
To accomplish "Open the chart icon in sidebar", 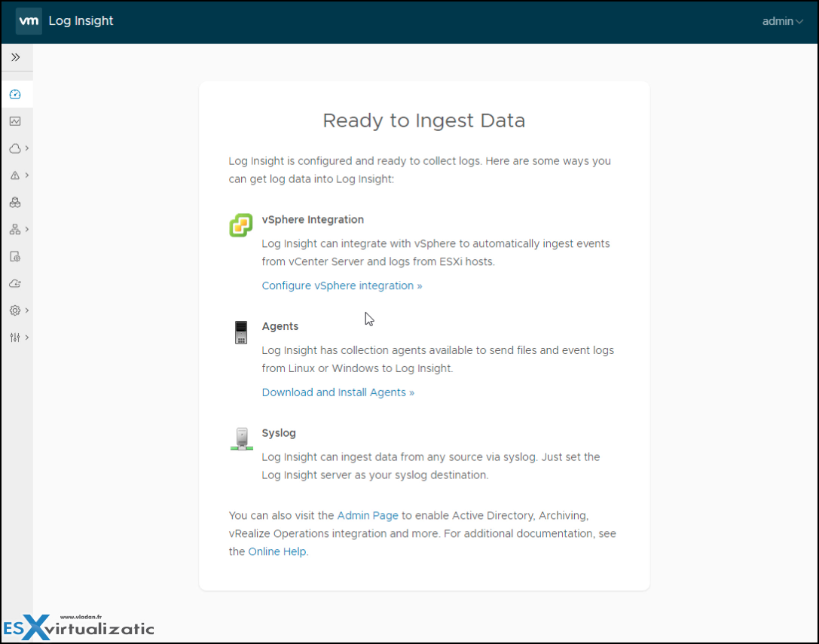I will point(15,121).
